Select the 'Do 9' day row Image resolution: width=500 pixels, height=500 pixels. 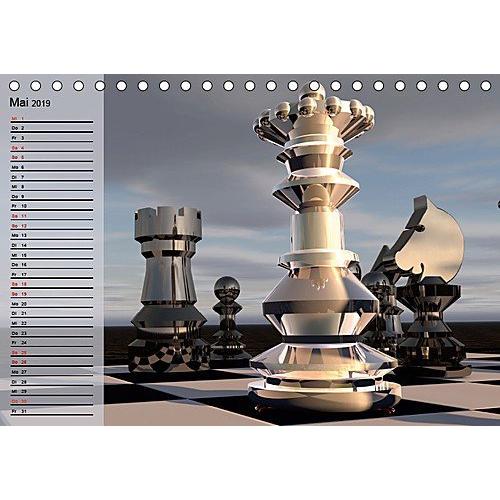click(x=52, y=197)
